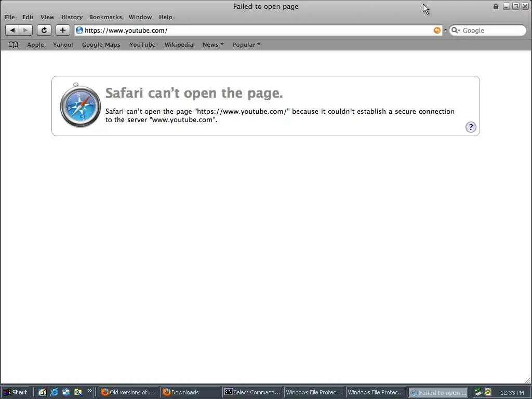This screenshot has height=399, width=532.
Task: Click the Google search field
Action: point(488,30)
